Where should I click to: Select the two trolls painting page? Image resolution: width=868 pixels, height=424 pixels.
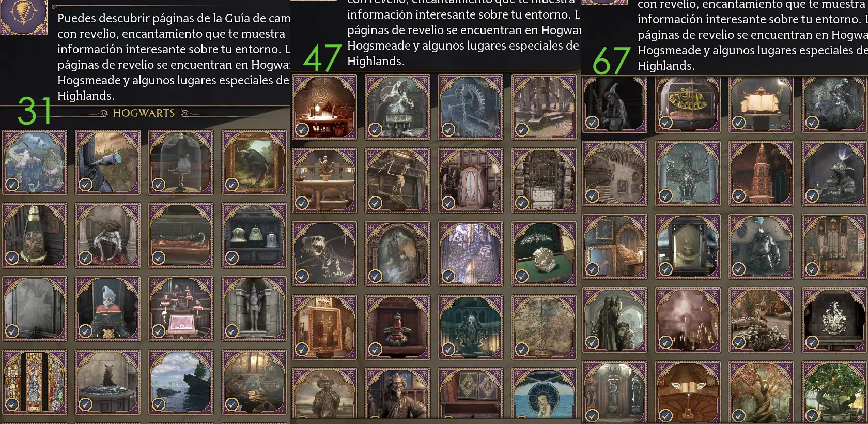[35, 162]
